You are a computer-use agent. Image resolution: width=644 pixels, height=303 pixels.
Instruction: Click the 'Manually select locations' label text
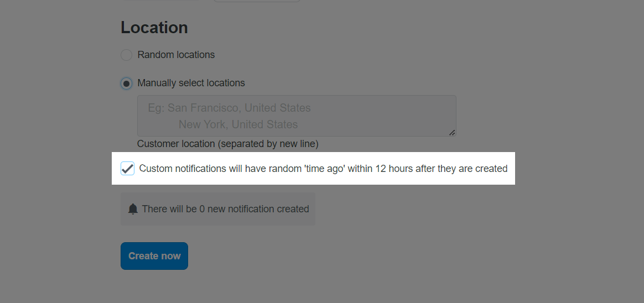click(191, 83)
